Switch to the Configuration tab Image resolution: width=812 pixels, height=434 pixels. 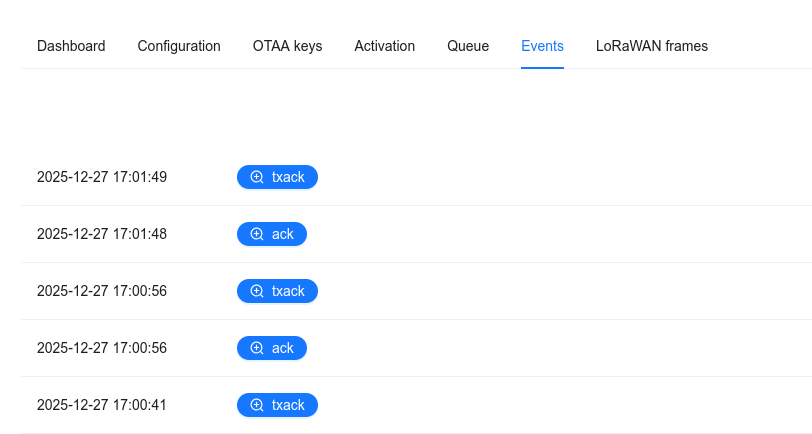[x=179, y=46]
